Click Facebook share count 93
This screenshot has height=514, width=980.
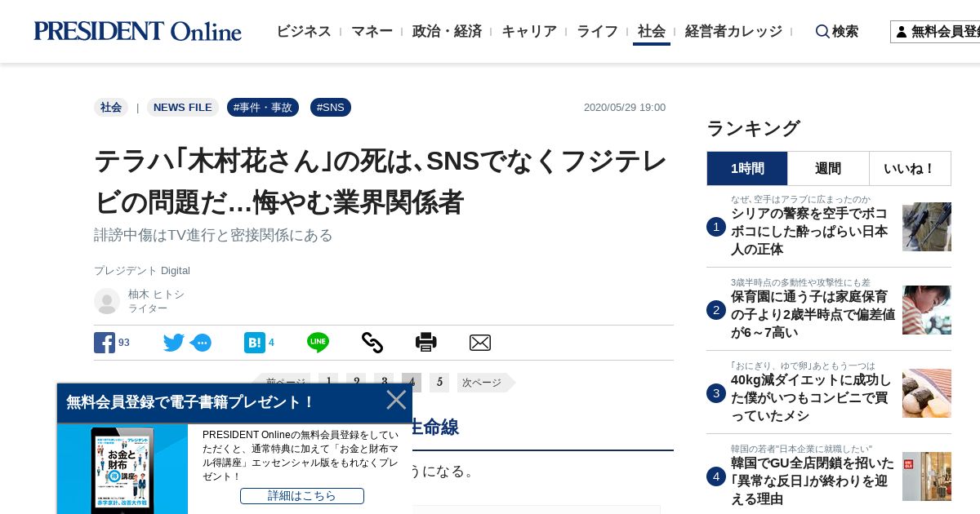pyautogui.click(x=124, y=343)
